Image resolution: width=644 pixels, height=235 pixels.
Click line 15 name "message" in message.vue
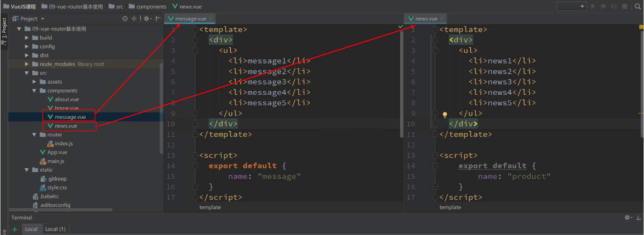tap(264, 177)
